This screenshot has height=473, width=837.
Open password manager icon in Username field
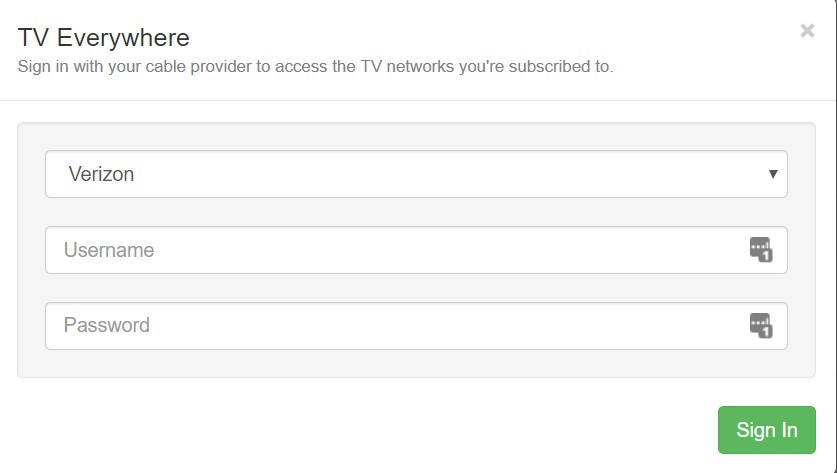click(761, 249)
